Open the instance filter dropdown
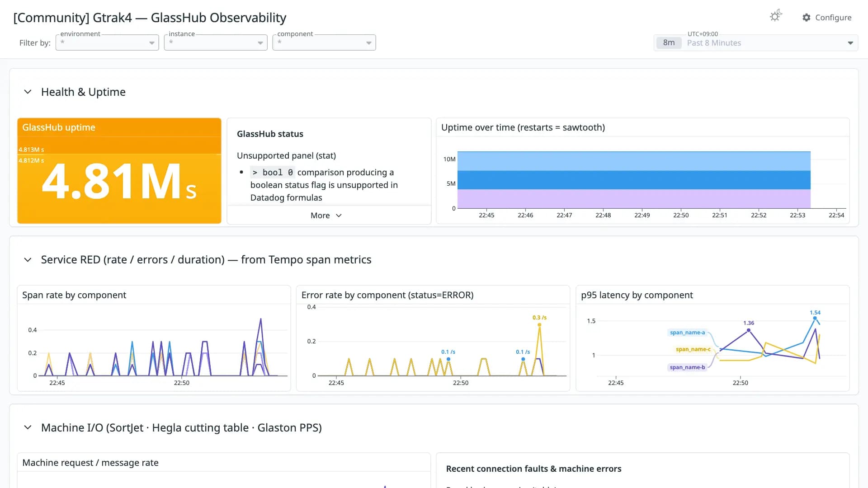This screenshot has height=488, width=868. [x=216, y=42]
